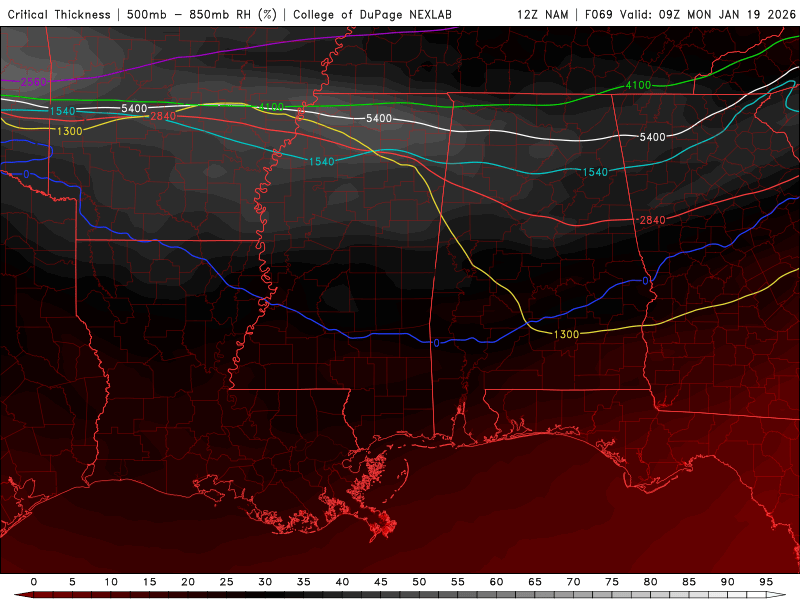
Task: Select the "10" tick on the color scale
Action: point(111,582)
